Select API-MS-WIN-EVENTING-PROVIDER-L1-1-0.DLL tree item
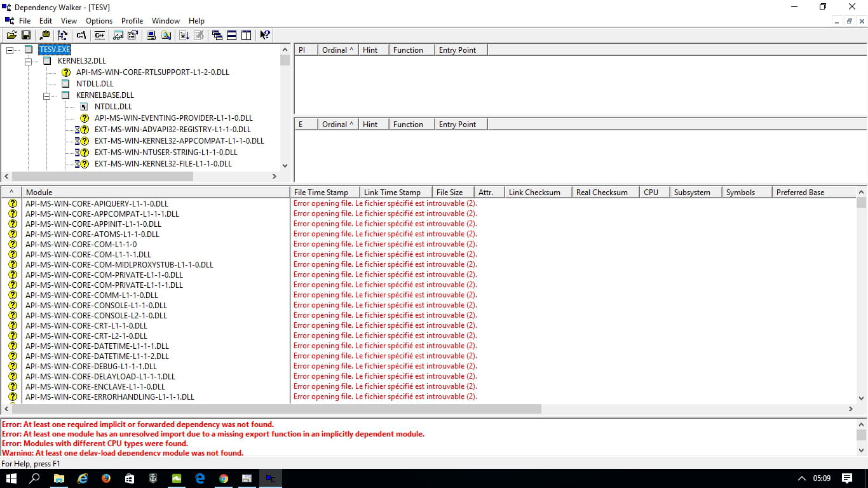868x488 pixels. [173, 118]
